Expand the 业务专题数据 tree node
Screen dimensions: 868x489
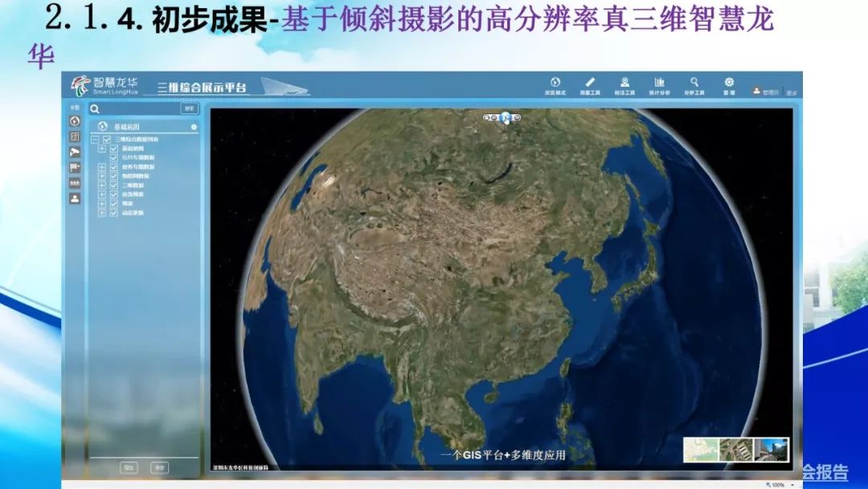click(102, 166)
